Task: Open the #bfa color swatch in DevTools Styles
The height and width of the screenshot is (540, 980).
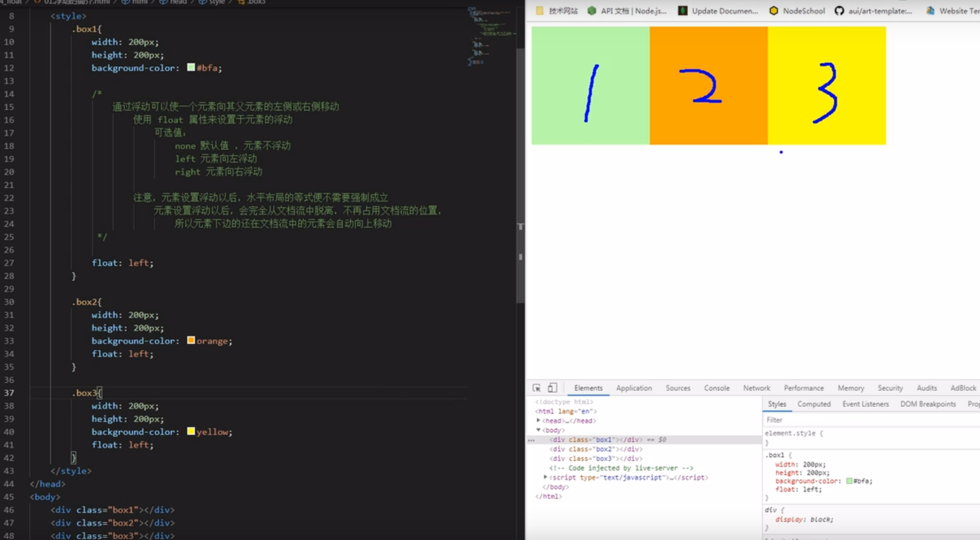Action: pos(849,481)
